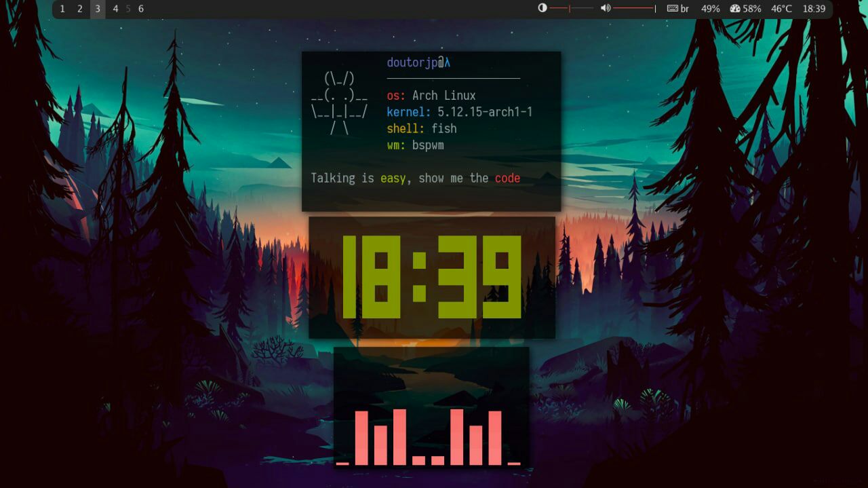
Task: Adjust the brightness slider in the bar
Action: 572,9
